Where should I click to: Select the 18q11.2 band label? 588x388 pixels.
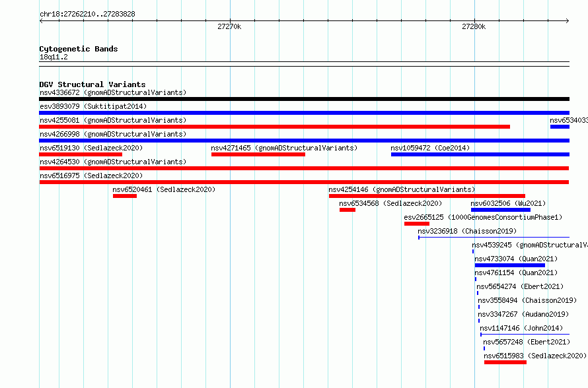coord(54,57)
